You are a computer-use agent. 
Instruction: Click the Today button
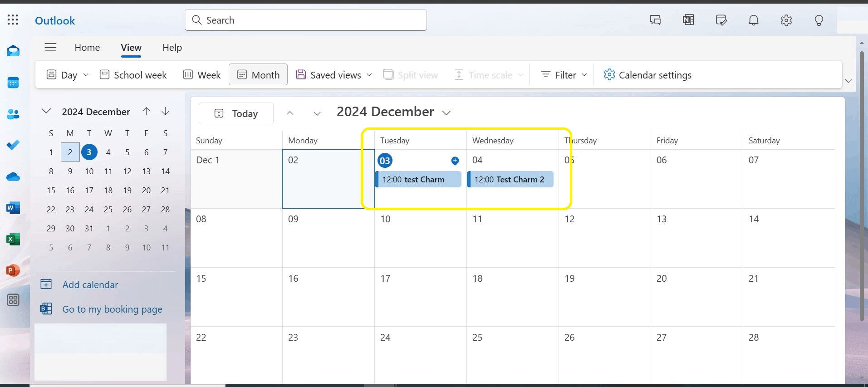(x=235, y=113)
